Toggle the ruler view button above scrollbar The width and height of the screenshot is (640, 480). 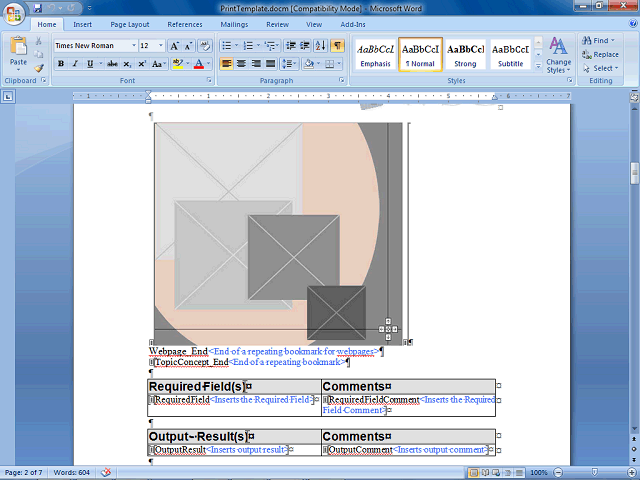634,96
